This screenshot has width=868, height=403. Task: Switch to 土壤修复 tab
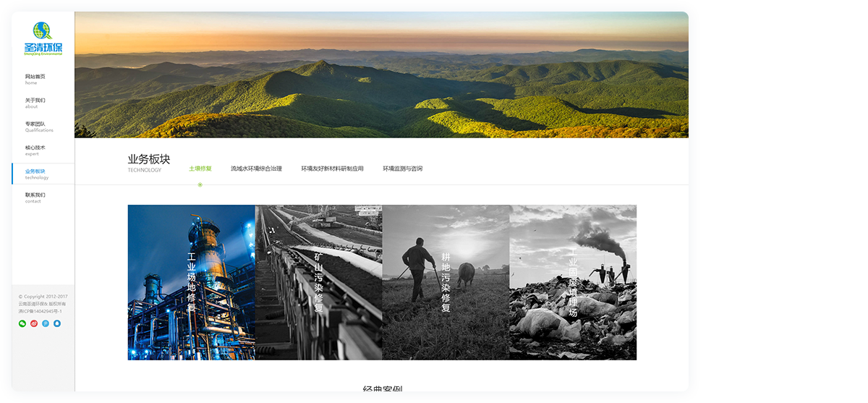click(200, 169)
